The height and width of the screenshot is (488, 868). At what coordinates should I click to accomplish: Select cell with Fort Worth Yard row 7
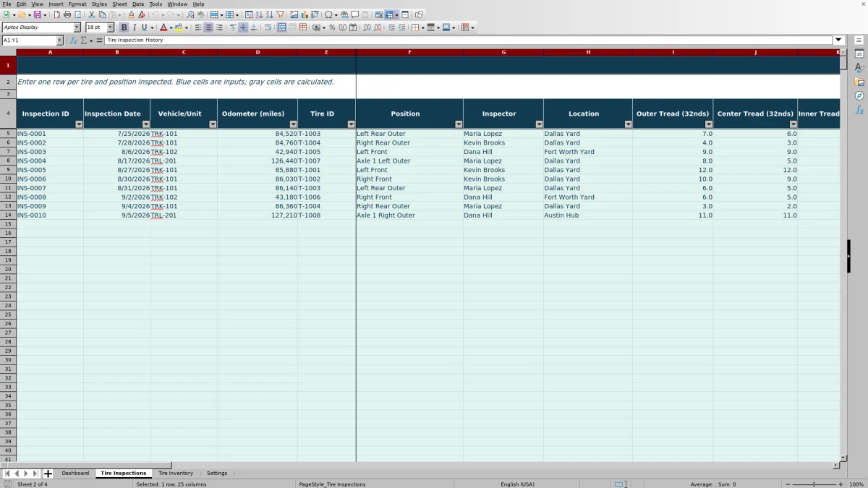[x=588, y=152]
